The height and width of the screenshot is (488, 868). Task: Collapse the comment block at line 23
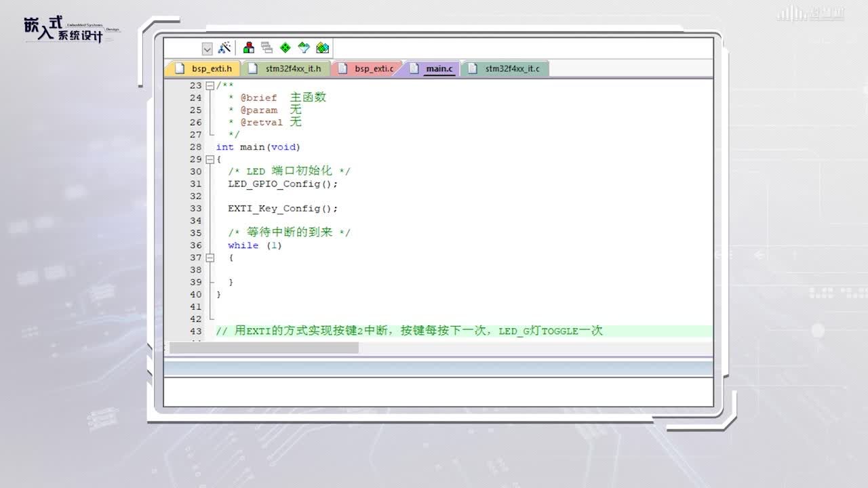click(210, 85)
